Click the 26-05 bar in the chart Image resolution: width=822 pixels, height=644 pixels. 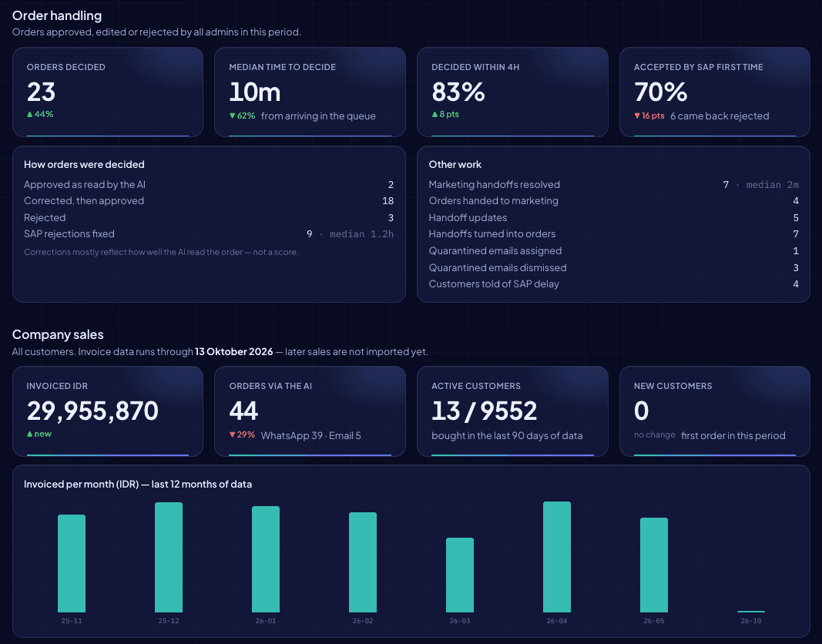click(654, 565)
